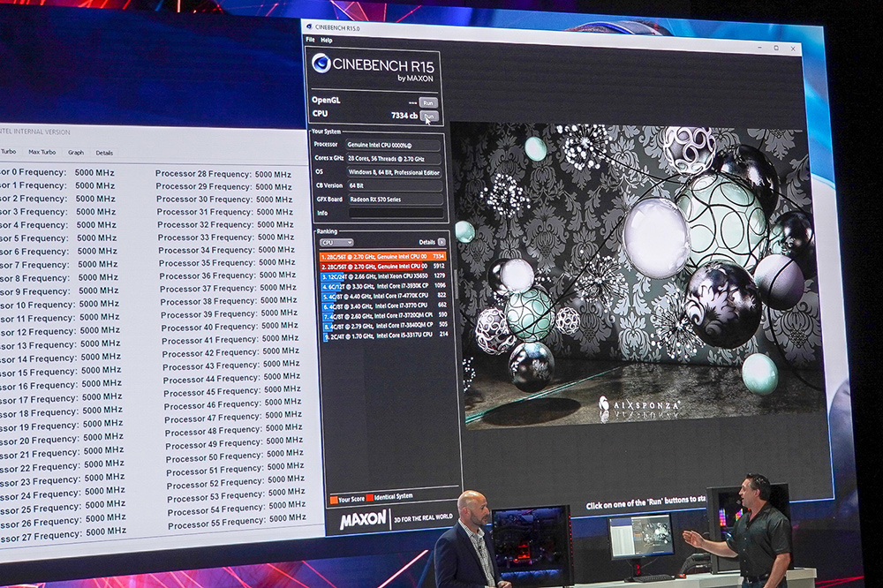Click the Processor 28 Frequency row
This screenshot has height=588, width=883.
point(223,174)
